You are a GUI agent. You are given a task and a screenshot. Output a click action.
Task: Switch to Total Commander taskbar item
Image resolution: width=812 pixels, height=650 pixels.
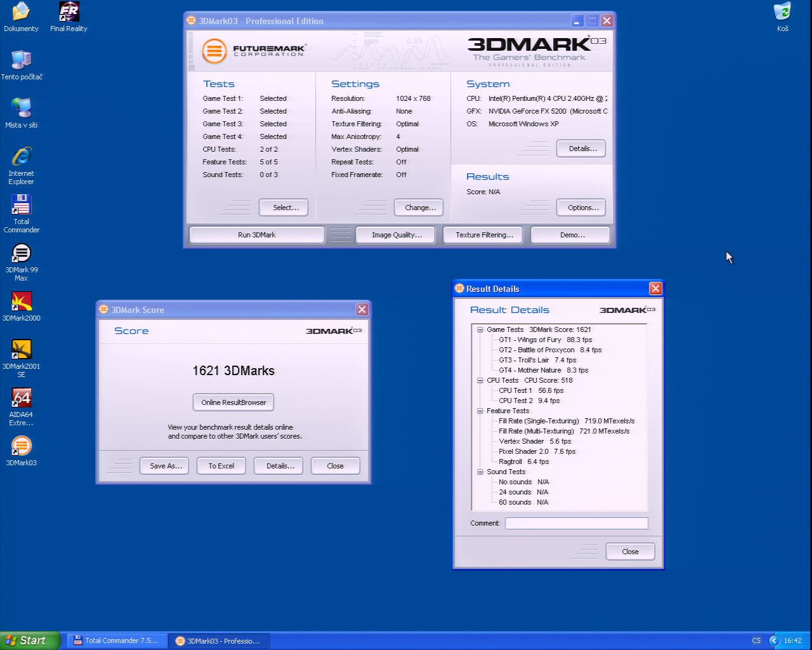[x=116, y=640]
